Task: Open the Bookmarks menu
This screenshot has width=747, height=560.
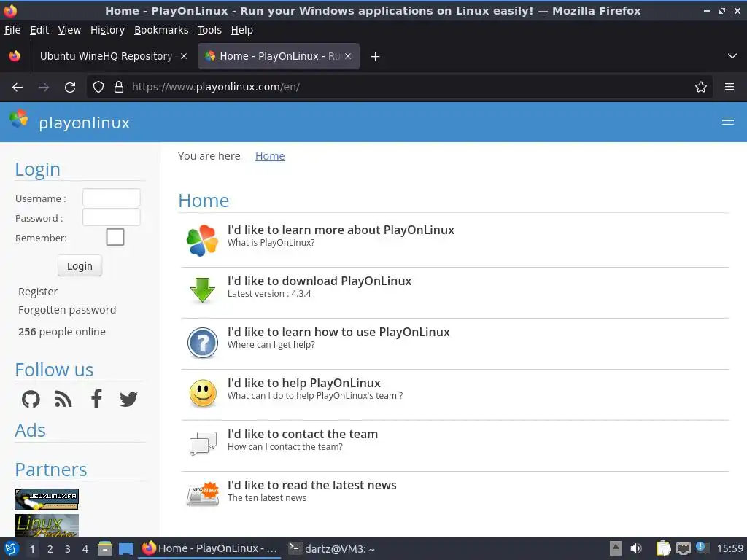Action: click(x=161, y=30)
